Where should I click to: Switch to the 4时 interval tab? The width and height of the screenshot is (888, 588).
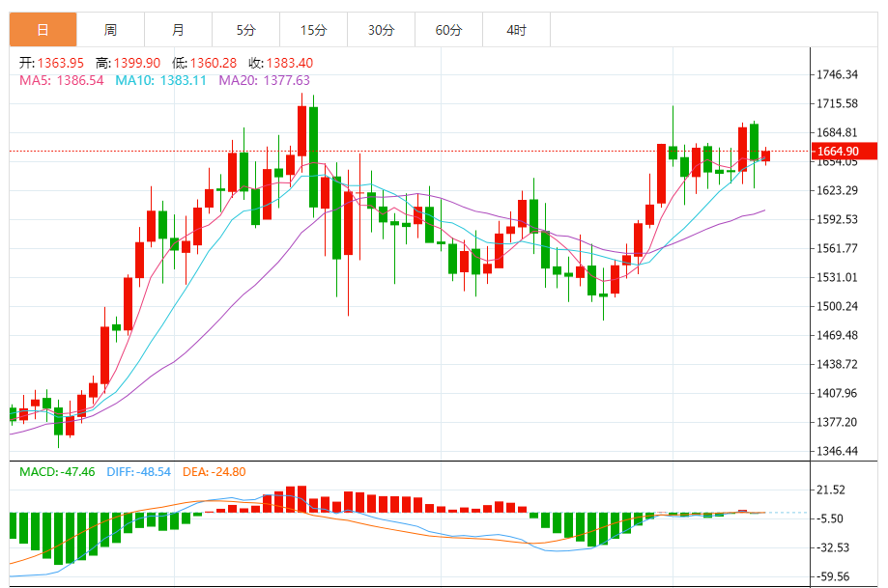[516, 30]
